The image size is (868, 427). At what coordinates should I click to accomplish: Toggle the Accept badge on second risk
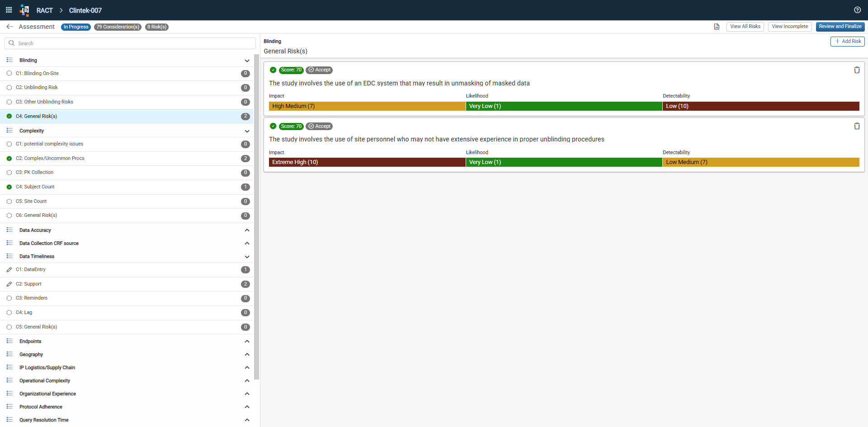319,126
